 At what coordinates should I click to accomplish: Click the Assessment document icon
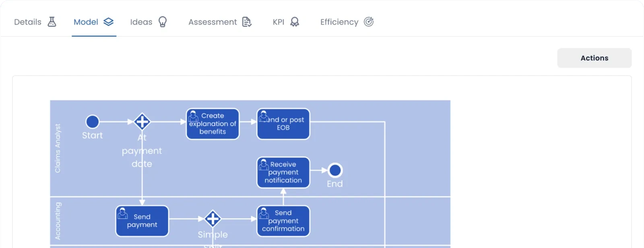(247, 22)
